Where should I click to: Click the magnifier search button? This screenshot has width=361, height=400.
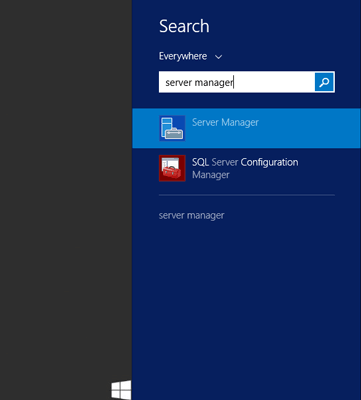324,82
